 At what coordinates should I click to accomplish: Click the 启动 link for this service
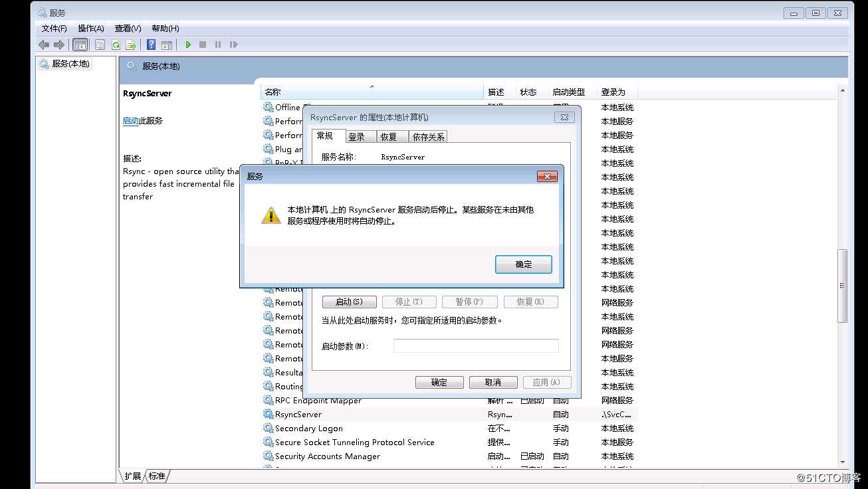(131, 121)
